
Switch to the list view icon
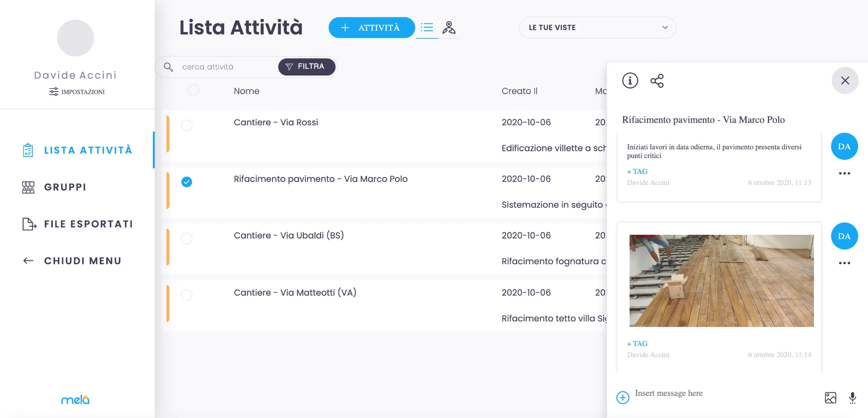427,28
